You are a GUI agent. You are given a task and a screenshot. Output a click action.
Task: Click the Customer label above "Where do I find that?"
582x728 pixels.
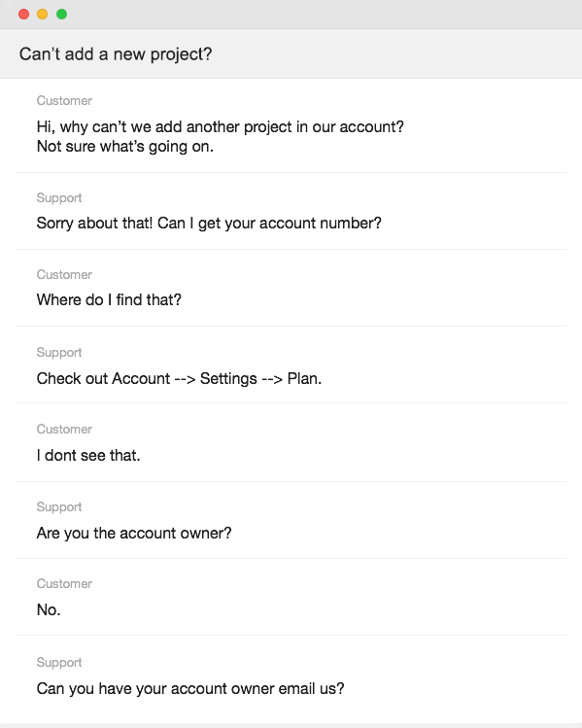coord(64,275)
